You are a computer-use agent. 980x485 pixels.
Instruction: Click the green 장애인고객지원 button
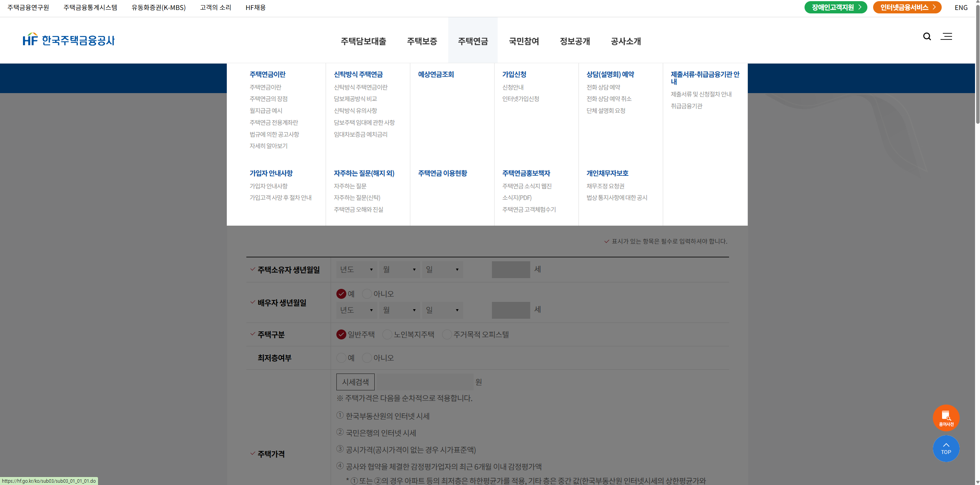pos(835,7)
